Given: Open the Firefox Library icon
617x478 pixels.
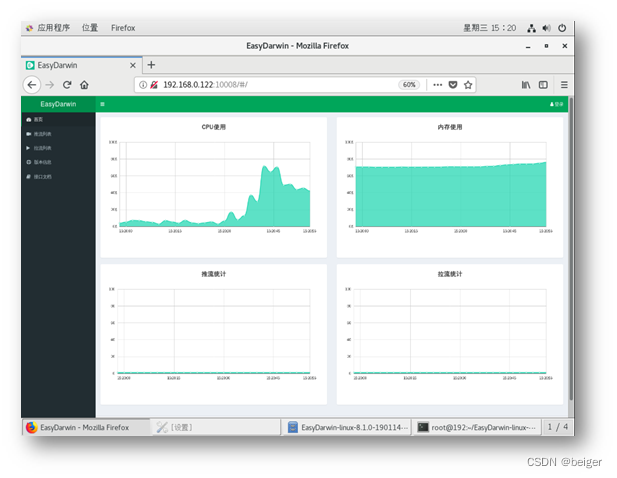Looking at the screenshot, I should point(526,85).
